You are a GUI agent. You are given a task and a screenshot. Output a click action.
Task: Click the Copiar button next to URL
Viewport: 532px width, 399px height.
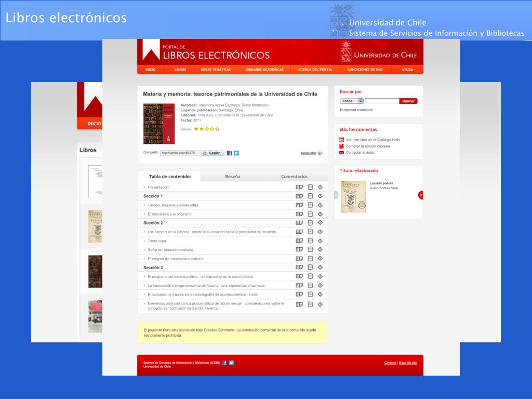(x=213, y=153)
